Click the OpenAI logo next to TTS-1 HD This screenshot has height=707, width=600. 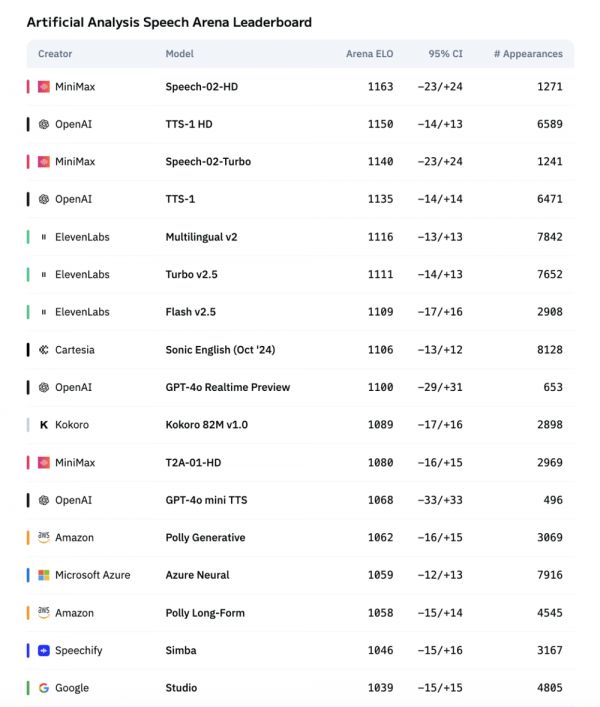tap(44, 125)
